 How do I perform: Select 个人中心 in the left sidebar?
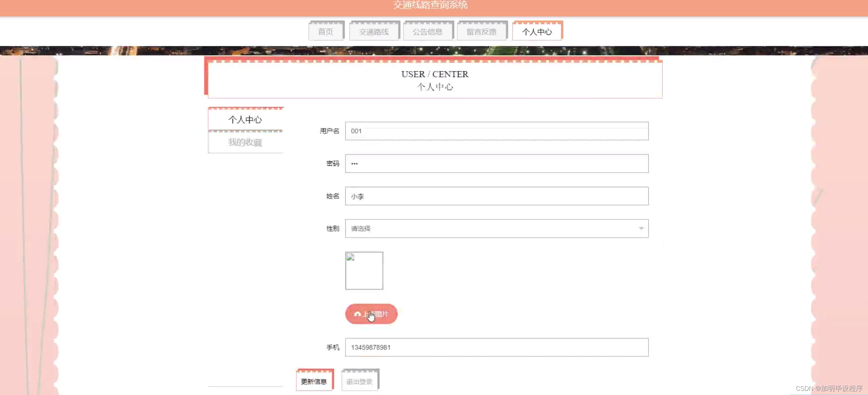pyautogui.click(x=245, y=119)
